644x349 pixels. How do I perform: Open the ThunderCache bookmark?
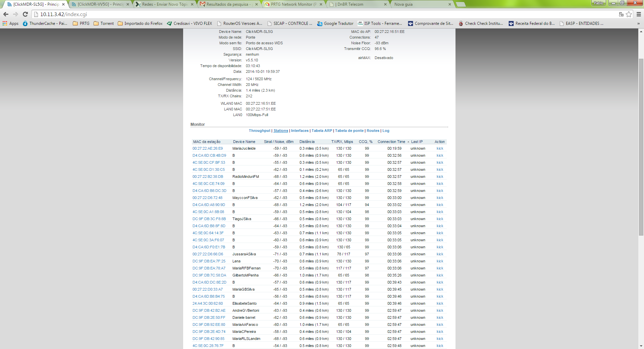click(x=45, y=23)
